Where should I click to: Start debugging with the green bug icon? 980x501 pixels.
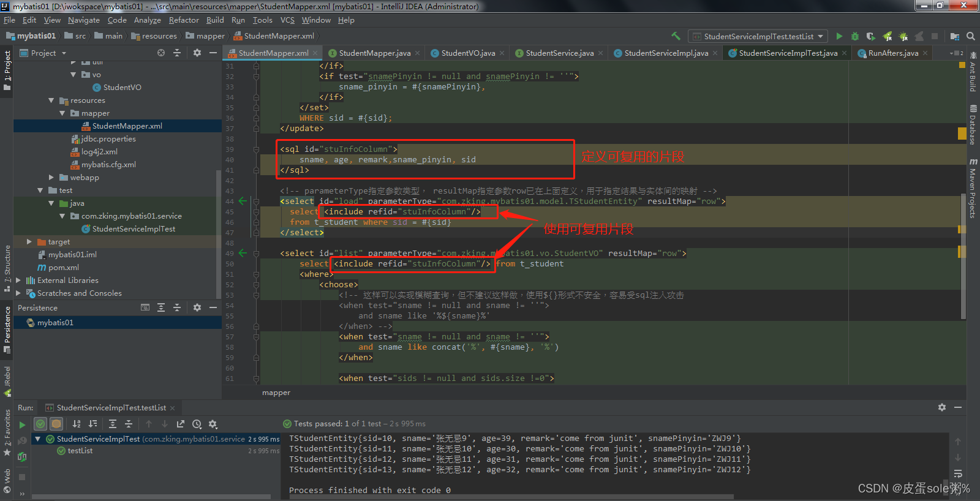[855, 36]
